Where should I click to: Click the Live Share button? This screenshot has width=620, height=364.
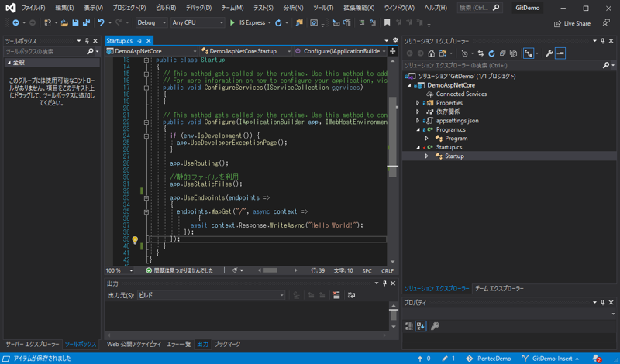tap(572, 24)
